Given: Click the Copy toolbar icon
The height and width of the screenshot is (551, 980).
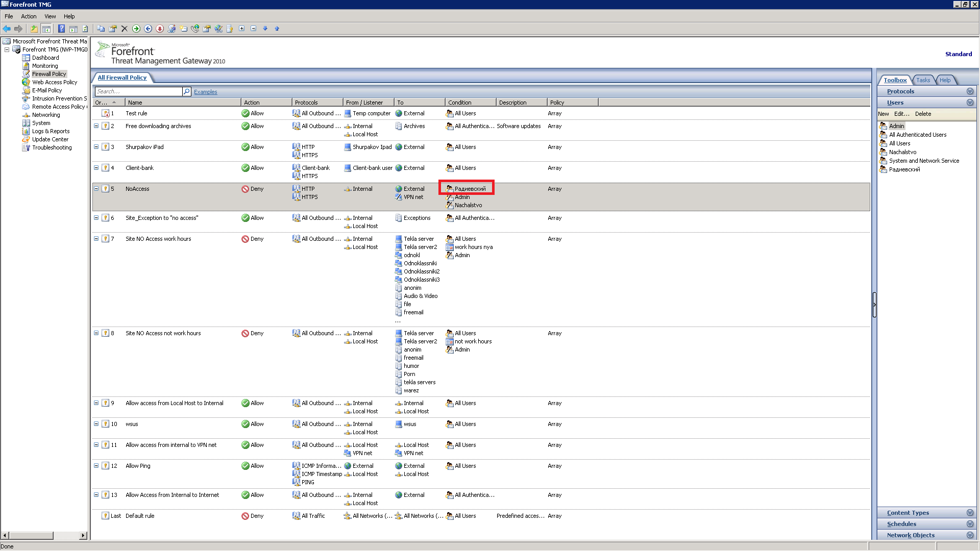Looking at the screenshot, I should [x=101, y=29].
